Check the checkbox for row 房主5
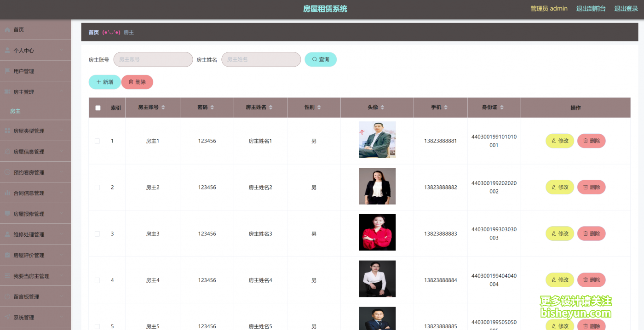Screen dimensions: 644x330 97,326
